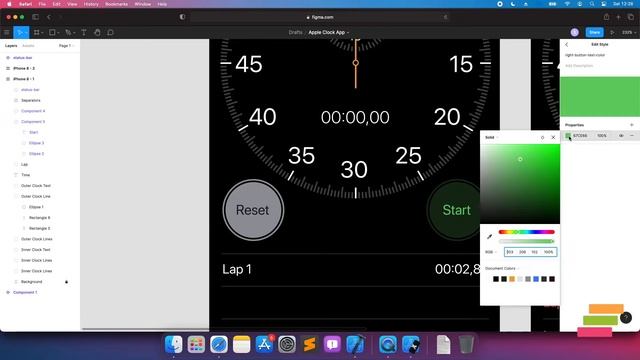Open Finder from the Dock
The image size is (640, 360).
point(173,344)
